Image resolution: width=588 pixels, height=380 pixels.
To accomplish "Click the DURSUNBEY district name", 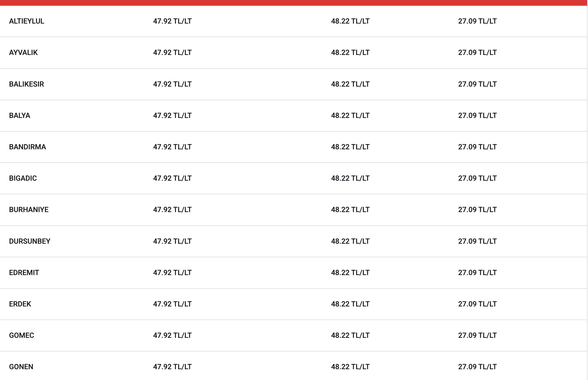I will [x=30, y=241].
